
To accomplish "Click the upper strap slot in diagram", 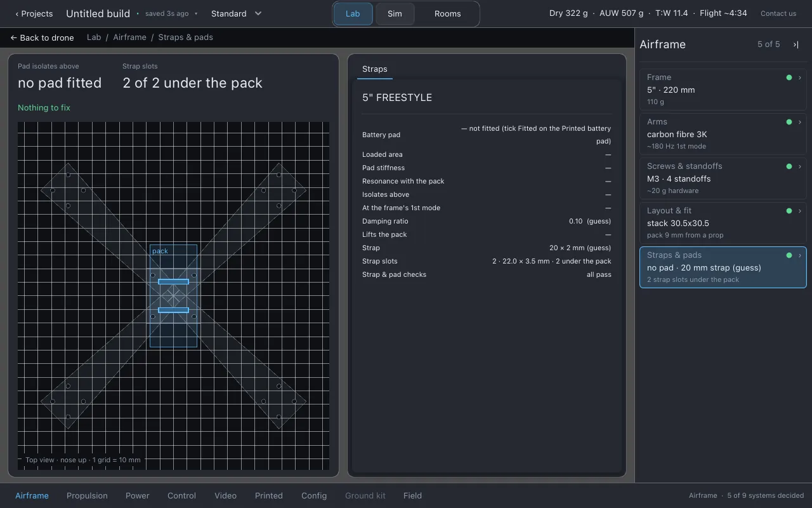I will [x=173, y=281].
